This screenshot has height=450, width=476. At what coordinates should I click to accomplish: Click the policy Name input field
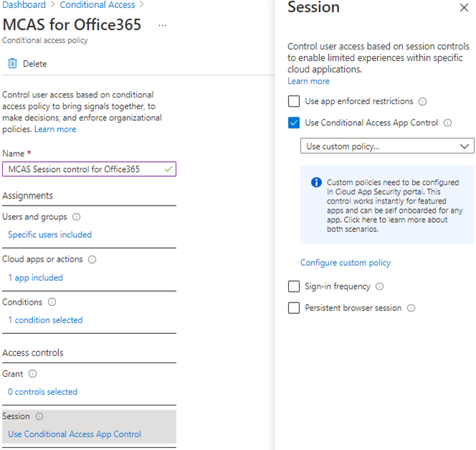point(82,169)
